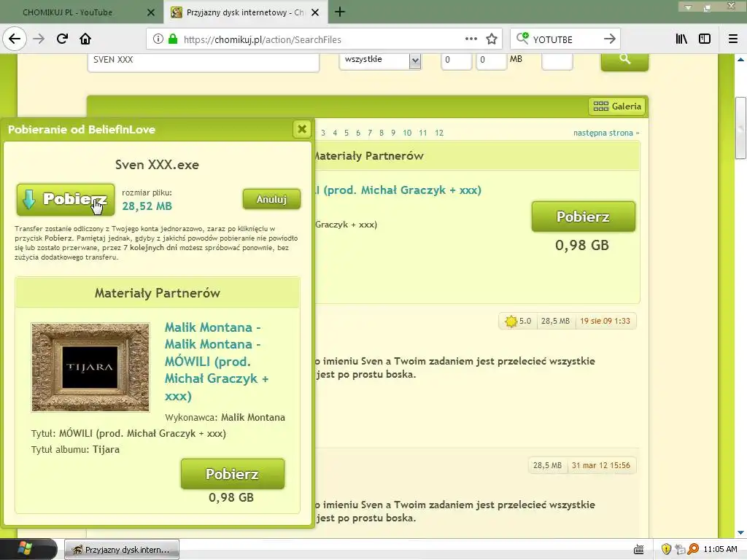The width and height of the screenshot is (747, 560).
Task: Open the Library bookshelf icon
Action: 681,39
